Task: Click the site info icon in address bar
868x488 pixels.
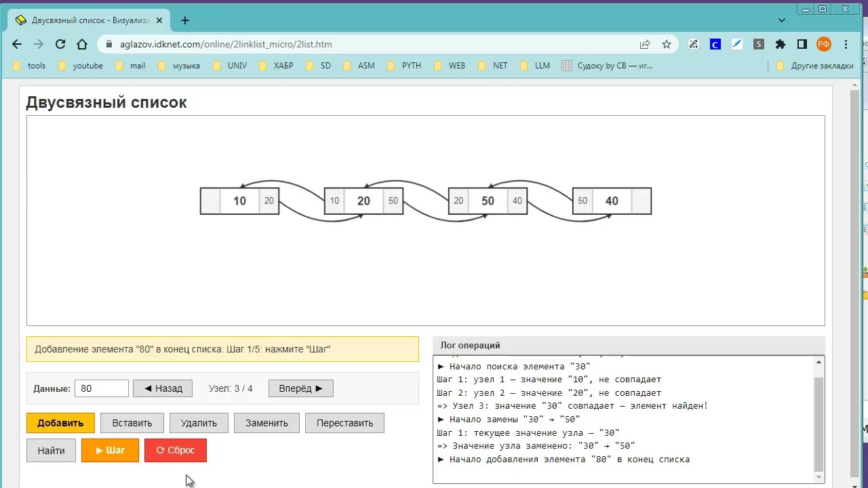Action: click(x=108, y=44)
